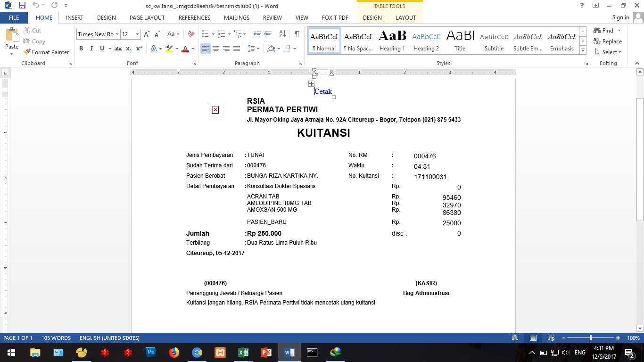Switch to Read Mode view in status bar
Image resolution: width=644 pixels, height=362 pixels.
coord(515,338)
